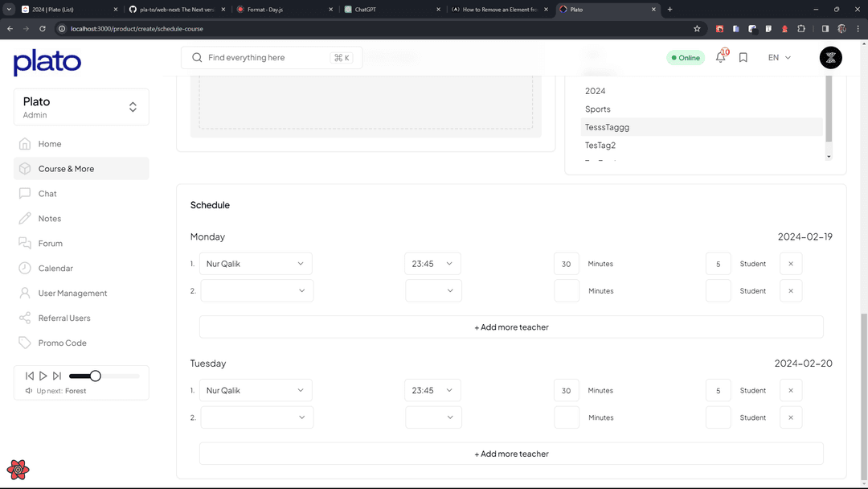The height and width of the screenshot is (489, 868).
Task: Open Tuesday's 23:45 time dropdown
Action: 432,390
